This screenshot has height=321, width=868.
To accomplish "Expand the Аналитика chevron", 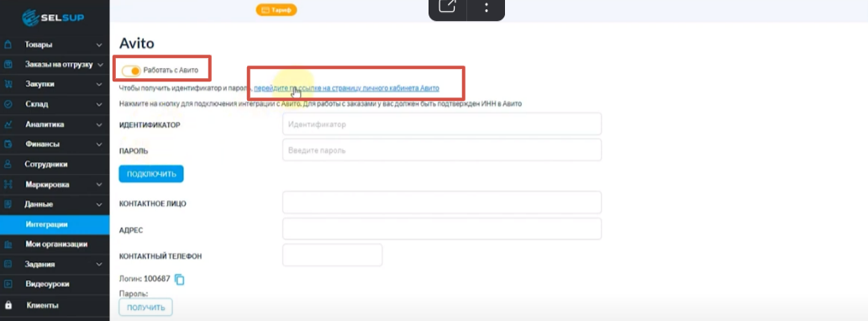I will [99, 124].
